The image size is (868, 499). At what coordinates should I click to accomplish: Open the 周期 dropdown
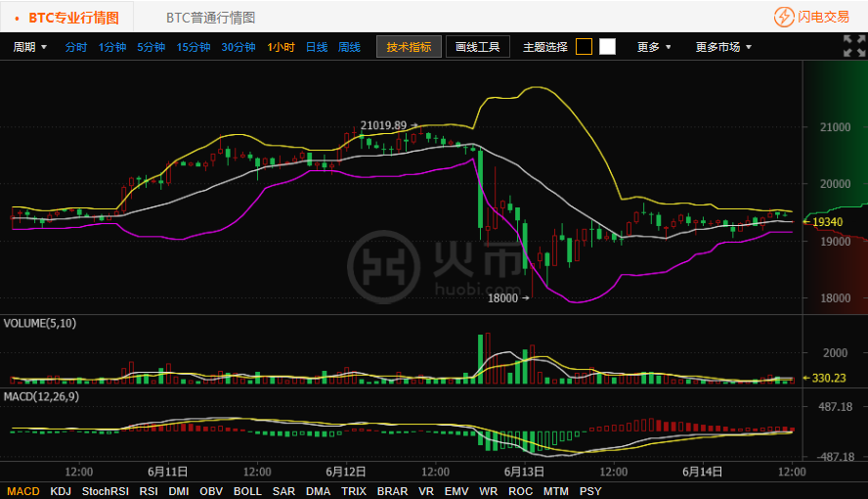[x=29, y=47]
